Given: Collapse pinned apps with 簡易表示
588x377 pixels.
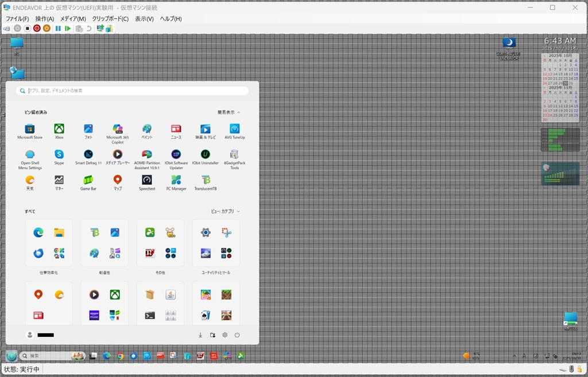Looking at the screenshot, I should (229, 112).
